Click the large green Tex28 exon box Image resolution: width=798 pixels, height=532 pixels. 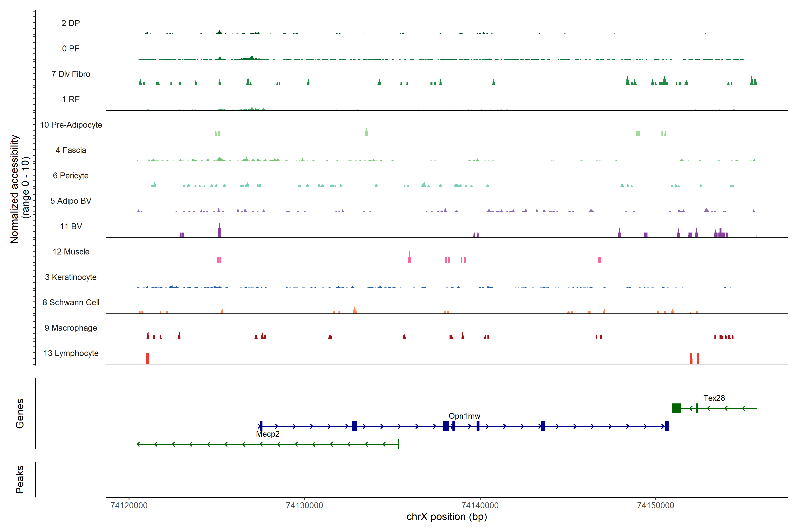tap(677, 408)
